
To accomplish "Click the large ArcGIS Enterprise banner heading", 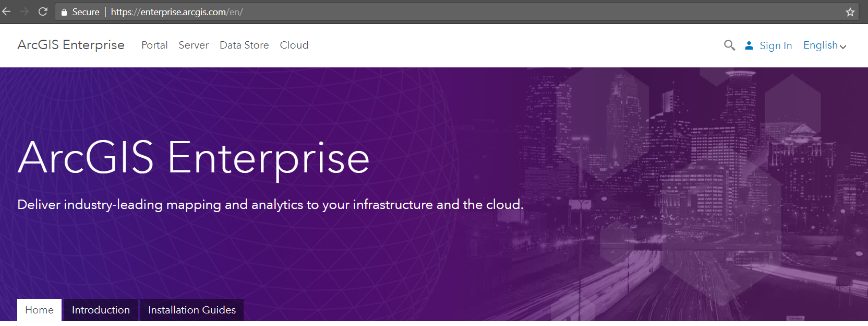I will tap(194, 158).
